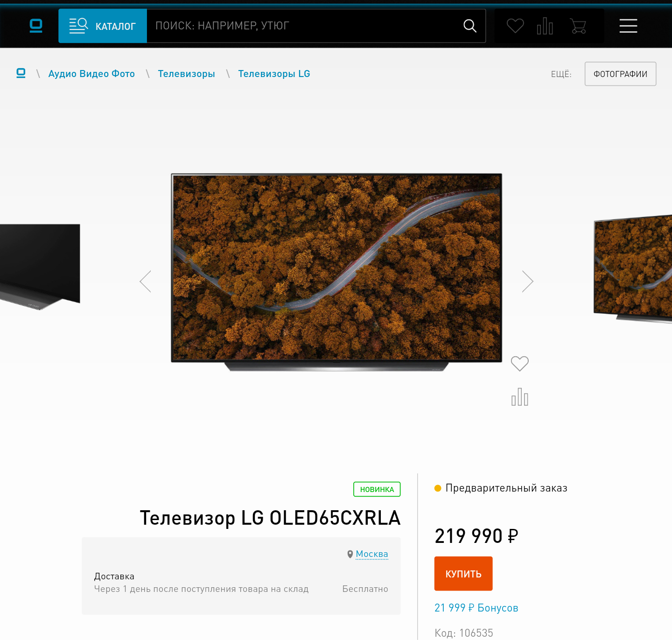
Task: Open comparison list in header
Action: click(x=545, y=26)
